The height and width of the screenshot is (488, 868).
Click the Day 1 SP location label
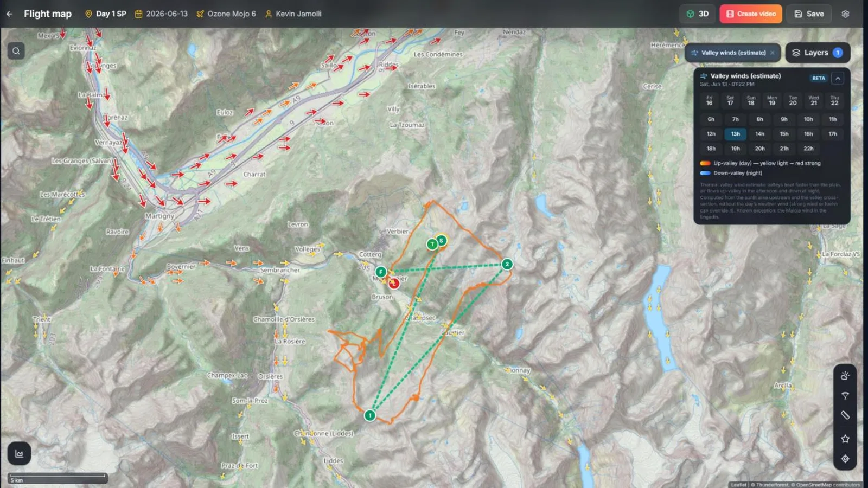(106, 14)
